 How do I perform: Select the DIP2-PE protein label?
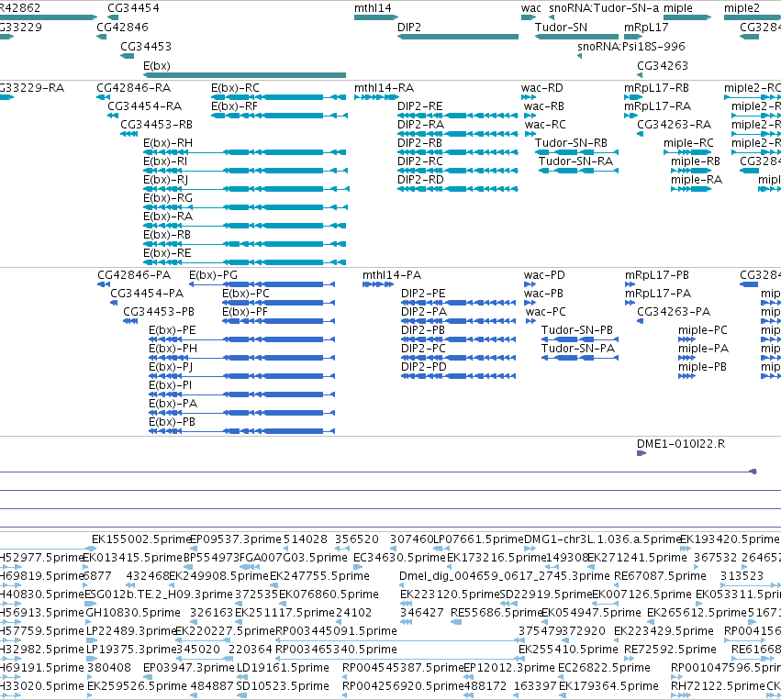click(x=423, y=294)
